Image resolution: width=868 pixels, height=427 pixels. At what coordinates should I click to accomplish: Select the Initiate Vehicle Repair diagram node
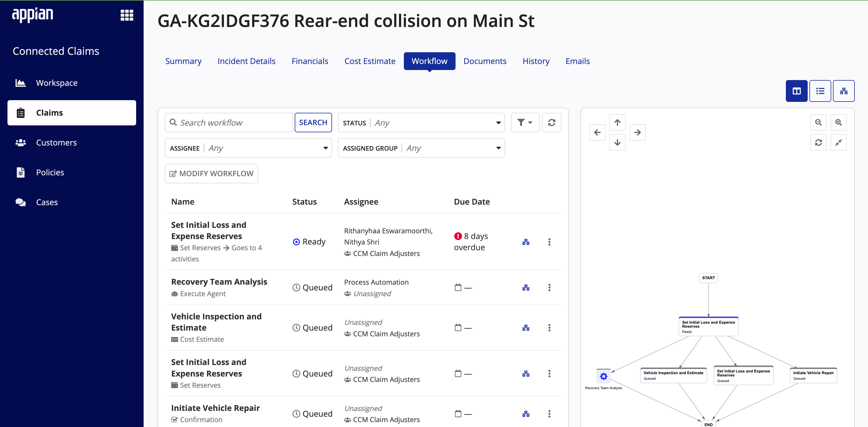[x=813, y=375]
